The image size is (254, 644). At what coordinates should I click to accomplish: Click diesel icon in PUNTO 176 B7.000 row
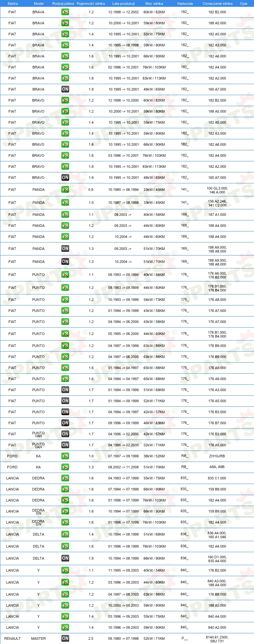(65, 423)
